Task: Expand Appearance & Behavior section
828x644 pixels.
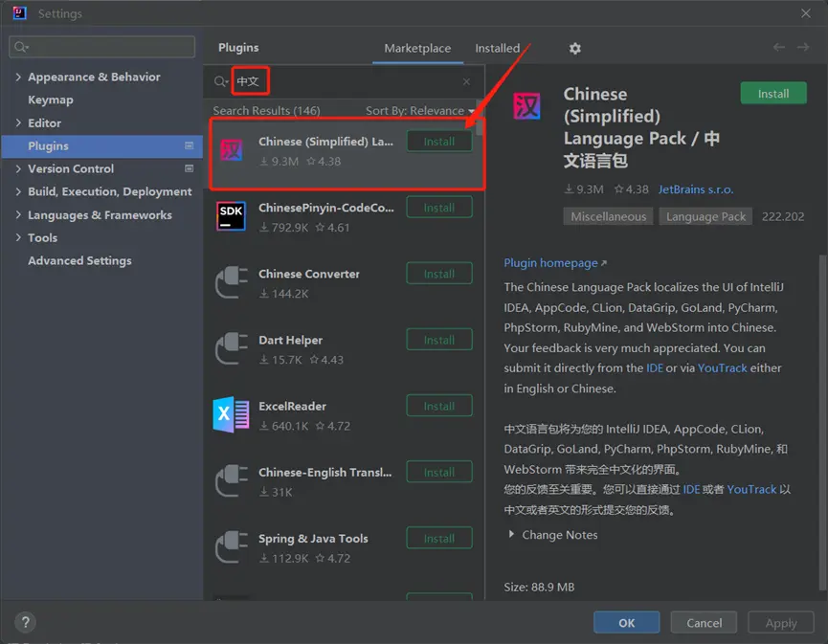Action: pyautogui.click(x=18, y=78)
